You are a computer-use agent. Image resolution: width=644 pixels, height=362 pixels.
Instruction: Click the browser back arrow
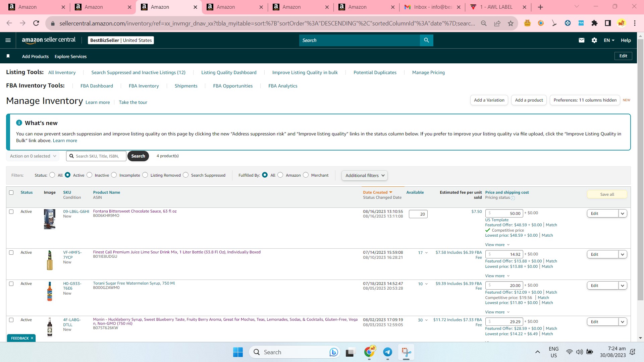[x=9, y=23]
